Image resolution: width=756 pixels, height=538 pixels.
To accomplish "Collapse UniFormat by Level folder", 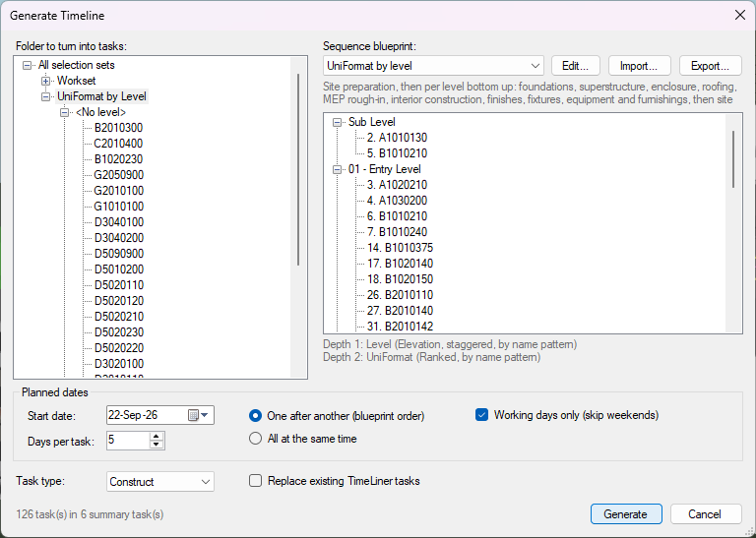I will pyautogui.click(x=46, y=96).
